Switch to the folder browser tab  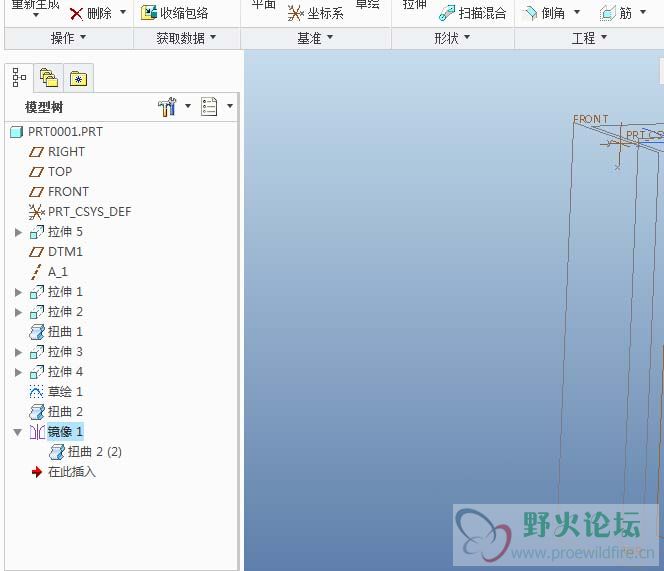[x=49, y=78]
